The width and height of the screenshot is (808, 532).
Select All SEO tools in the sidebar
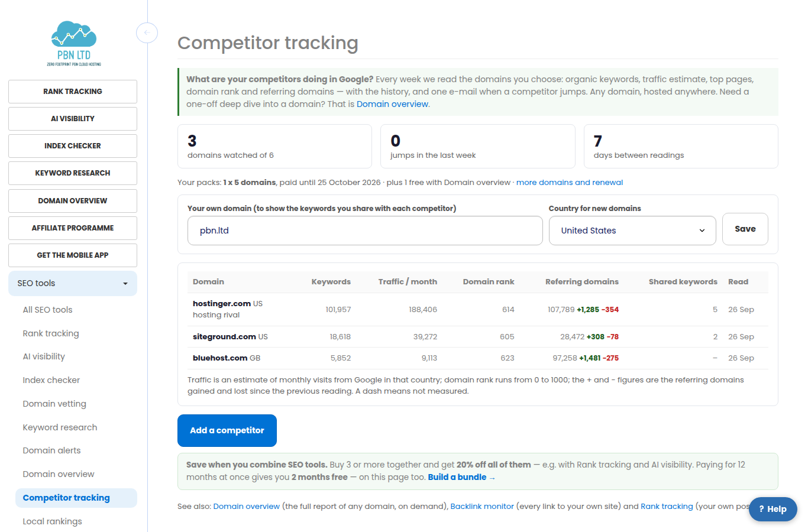(48, 310)
